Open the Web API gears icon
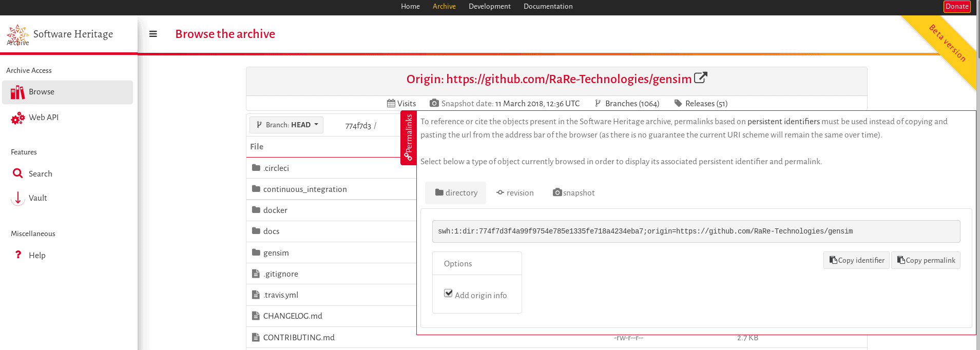The image size is (980, 350). coord(18,118)
